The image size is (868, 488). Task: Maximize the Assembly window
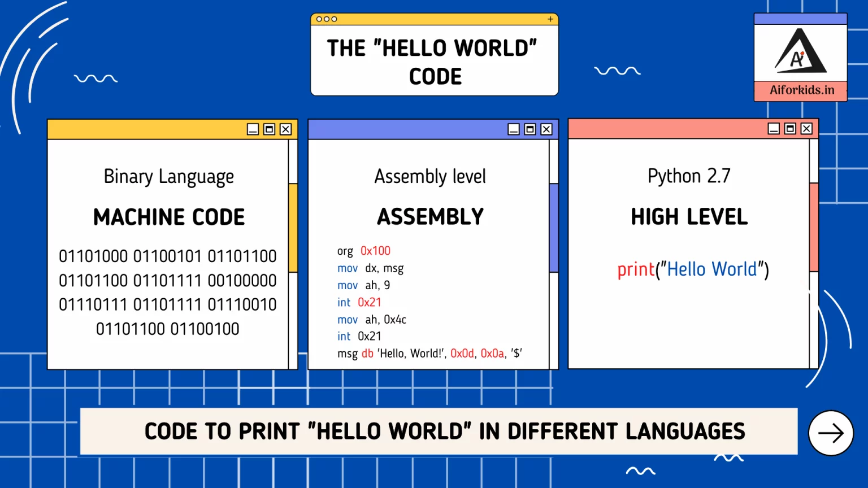click(x=530, y=129)
